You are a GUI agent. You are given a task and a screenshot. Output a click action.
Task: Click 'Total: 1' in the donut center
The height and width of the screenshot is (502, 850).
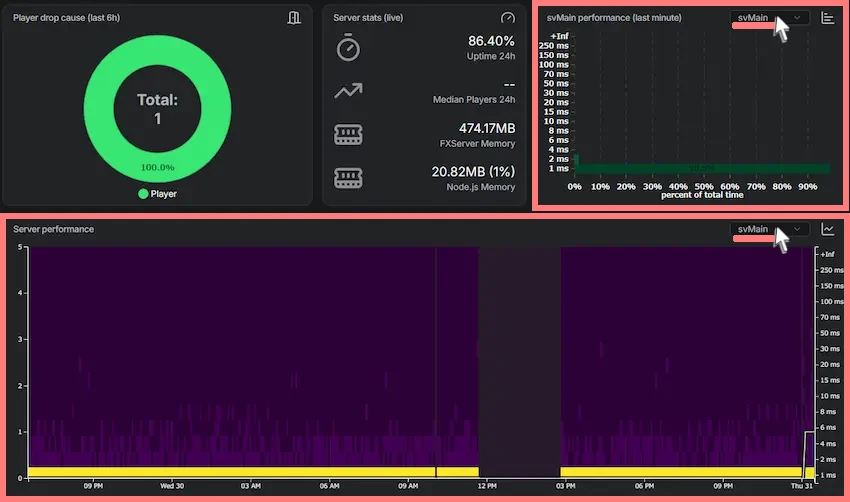157,109
